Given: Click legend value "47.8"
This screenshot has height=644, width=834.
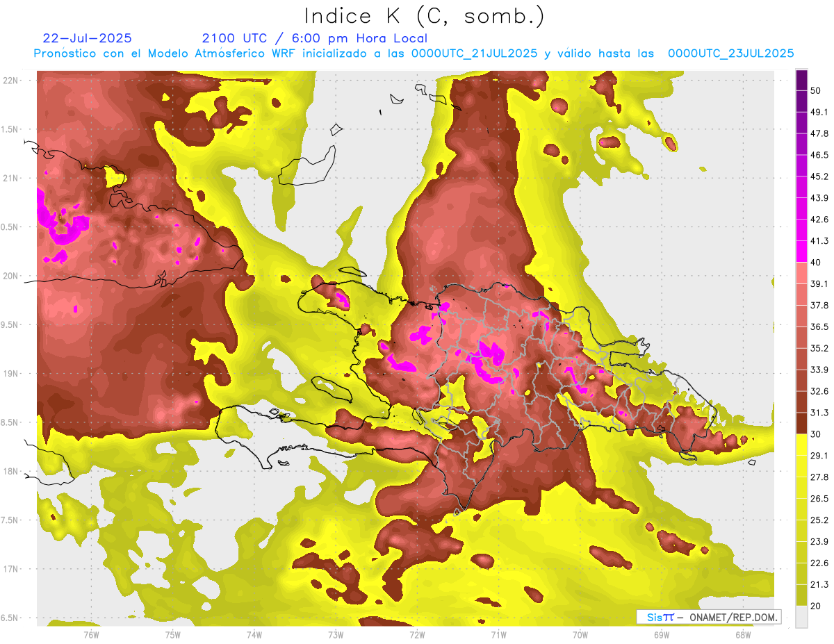Looking at the screenshot, I should pos(819,133).
